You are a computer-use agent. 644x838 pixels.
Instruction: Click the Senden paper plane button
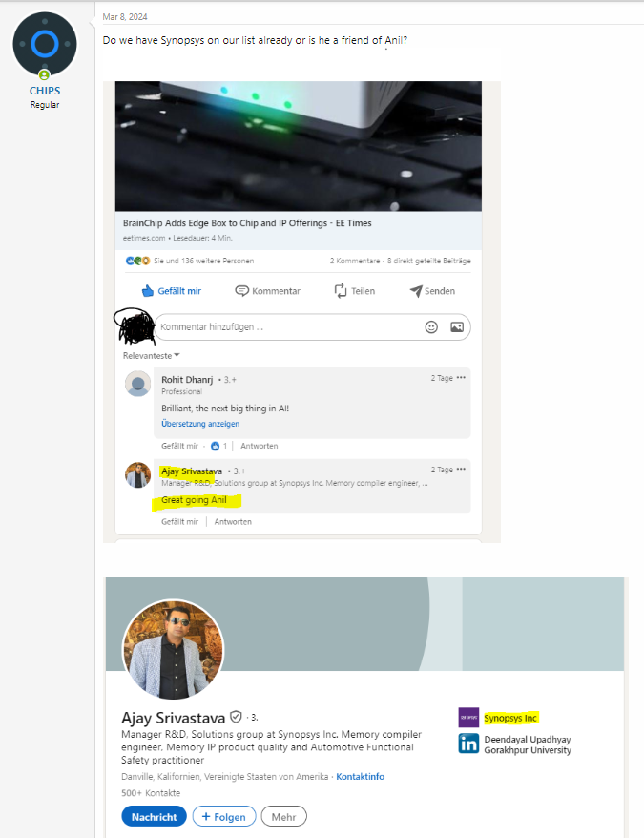tap(432, 291)
